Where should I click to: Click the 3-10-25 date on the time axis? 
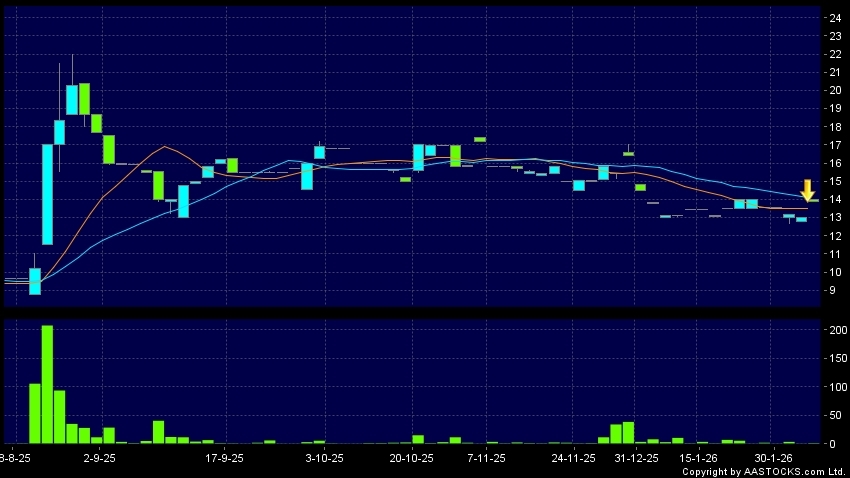coord(324,457)
